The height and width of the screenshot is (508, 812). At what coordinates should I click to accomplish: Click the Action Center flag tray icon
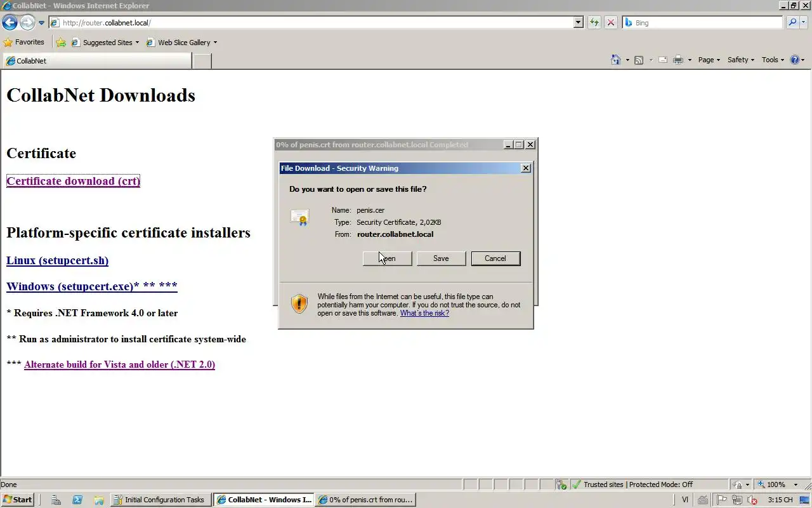click(x=721, y=500)
